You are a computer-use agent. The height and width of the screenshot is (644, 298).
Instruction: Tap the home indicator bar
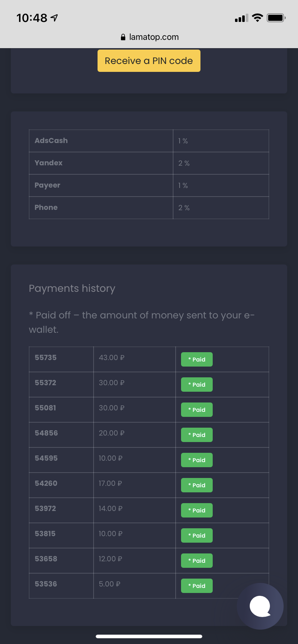coord(149,636)
